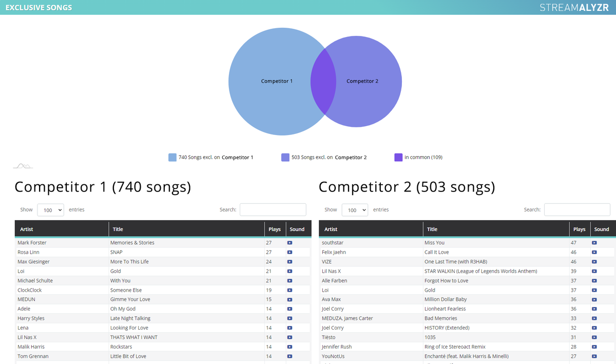Play sound for Lionheart Fearless
Screen dimensions: 616x364
594,309
